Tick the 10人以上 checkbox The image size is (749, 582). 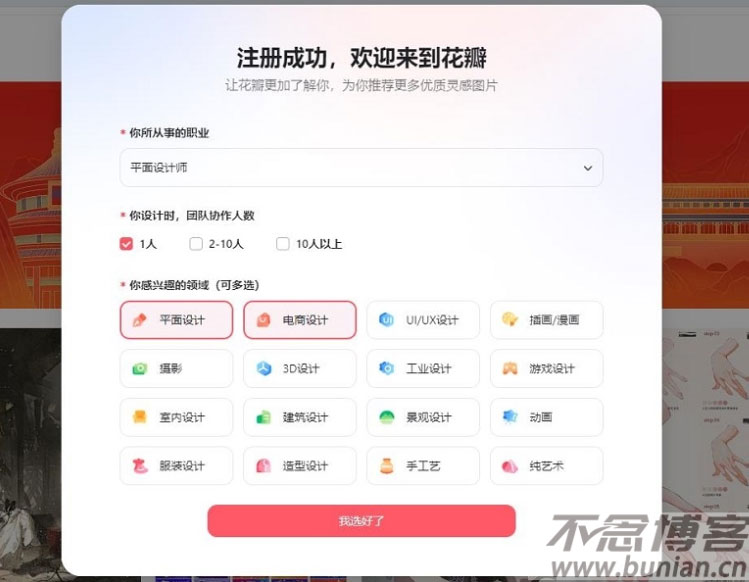(283, 244)
